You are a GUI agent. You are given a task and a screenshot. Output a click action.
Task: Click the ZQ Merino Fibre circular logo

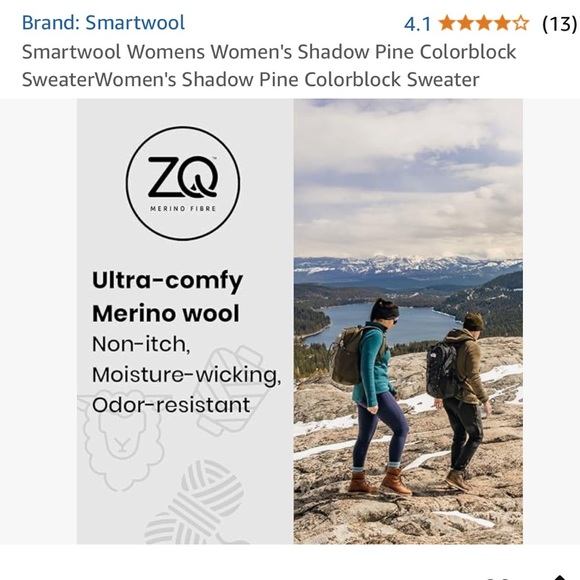click(x=183, y=183)
